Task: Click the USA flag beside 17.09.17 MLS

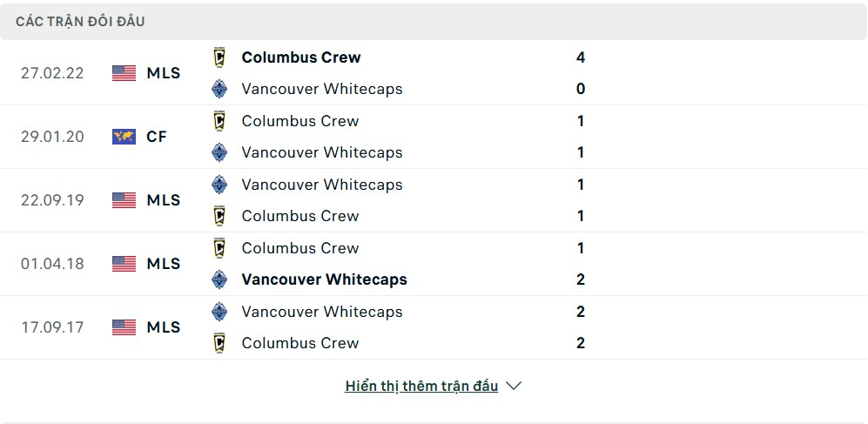Action: point(124,327)
